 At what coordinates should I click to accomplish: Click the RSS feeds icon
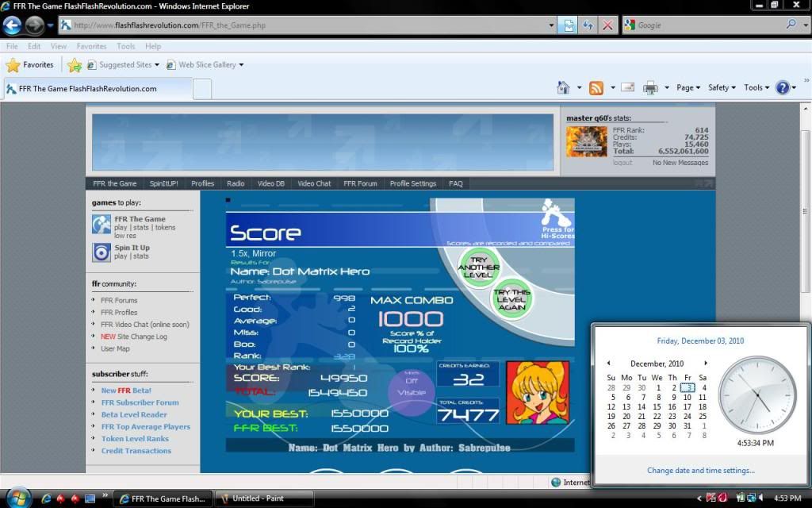point(596,88)
